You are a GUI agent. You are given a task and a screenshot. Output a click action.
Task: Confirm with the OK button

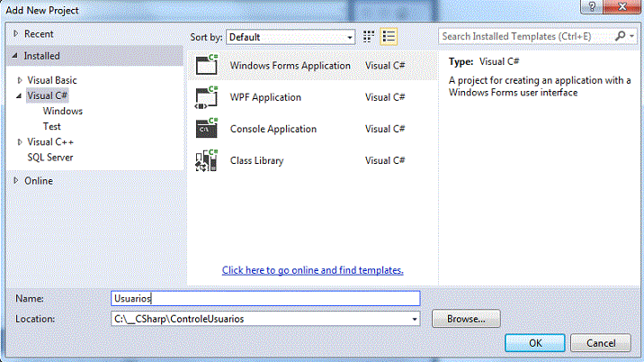535,343
